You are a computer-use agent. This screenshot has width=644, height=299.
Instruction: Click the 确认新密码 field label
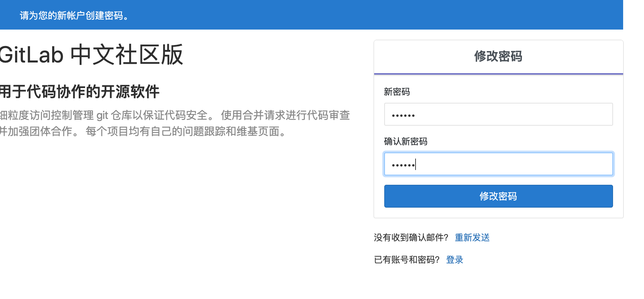click(405, 141)
